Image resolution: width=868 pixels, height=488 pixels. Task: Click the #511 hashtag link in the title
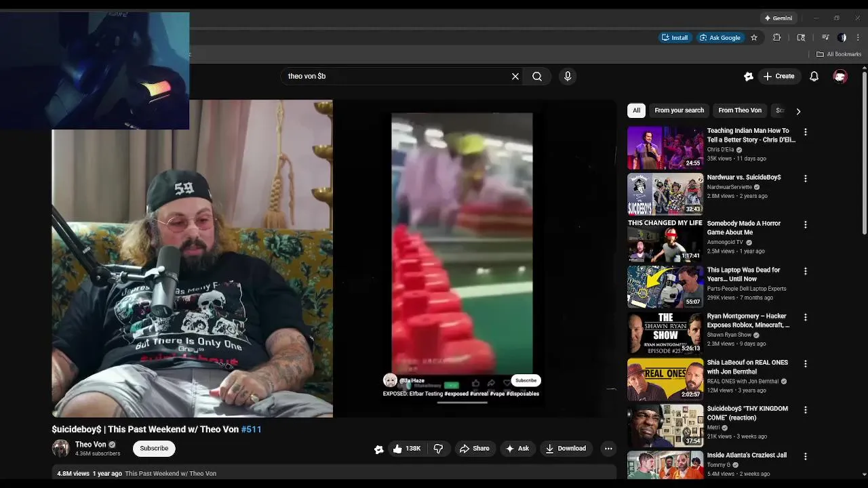(251, 430)
